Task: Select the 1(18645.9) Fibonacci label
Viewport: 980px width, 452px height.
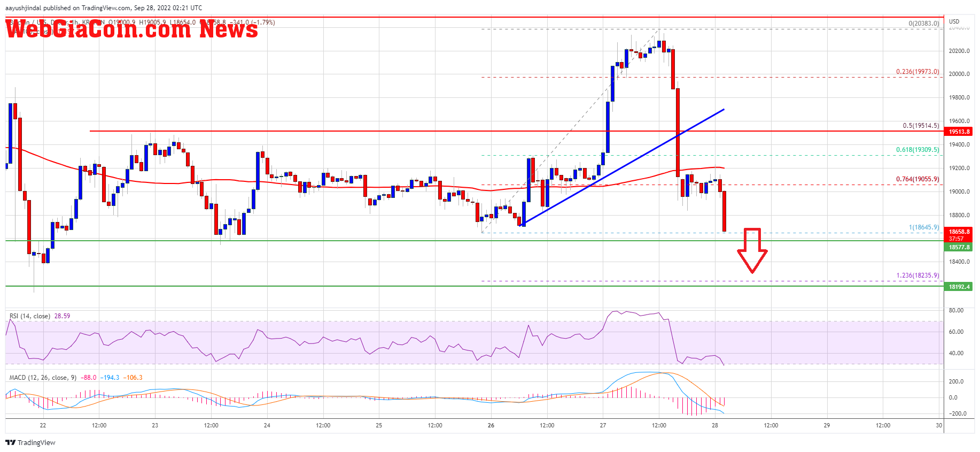Action: pos(924,227)
